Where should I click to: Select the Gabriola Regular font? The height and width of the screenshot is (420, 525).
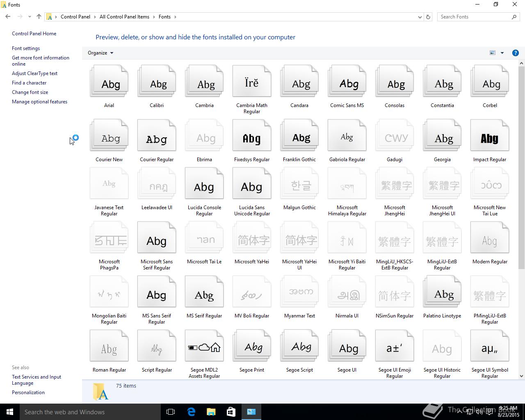pyautogui.click(x=347, y=135)
